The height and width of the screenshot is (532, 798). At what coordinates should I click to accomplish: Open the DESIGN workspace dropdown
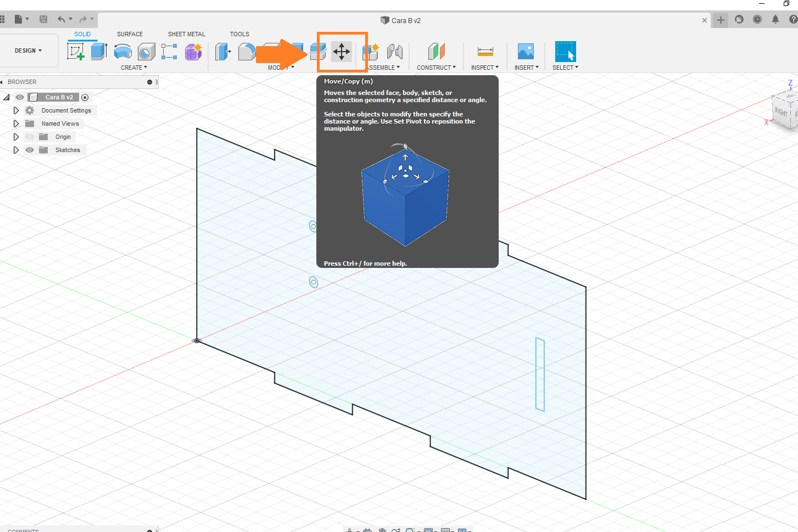(x=29, y=51)
